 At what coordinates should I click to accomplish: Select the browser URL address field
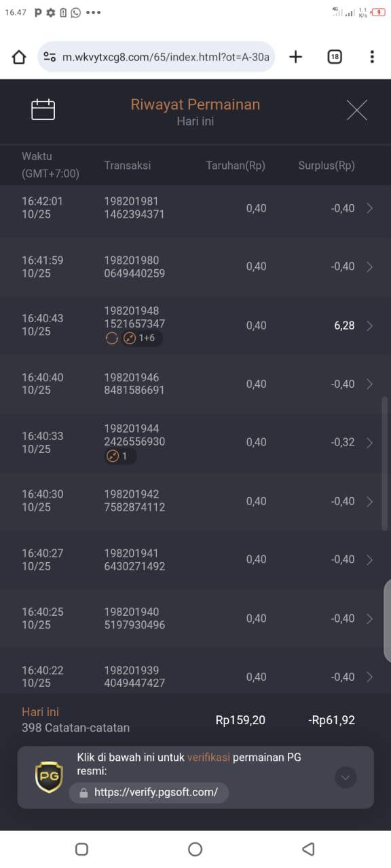pos(157,57)
